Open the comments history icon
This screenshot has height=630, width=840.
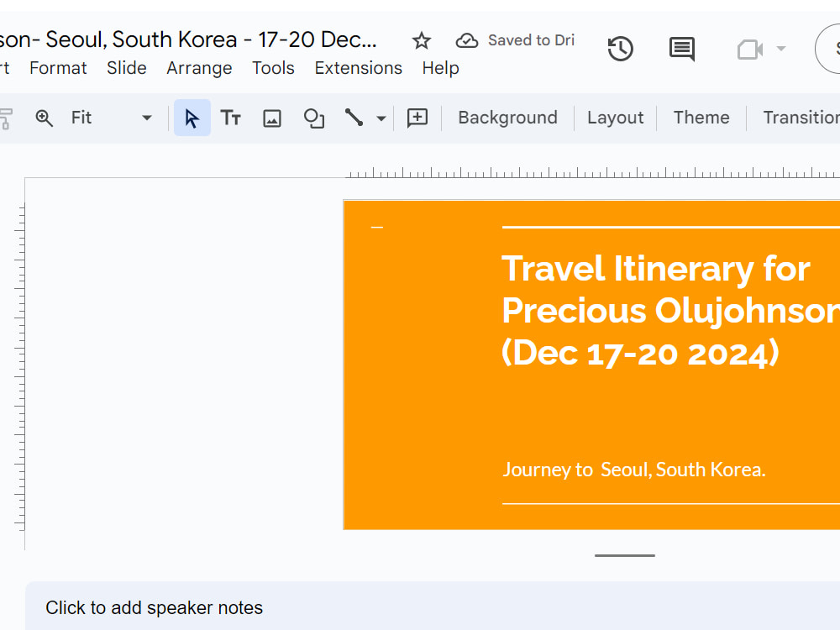(681, 49)
